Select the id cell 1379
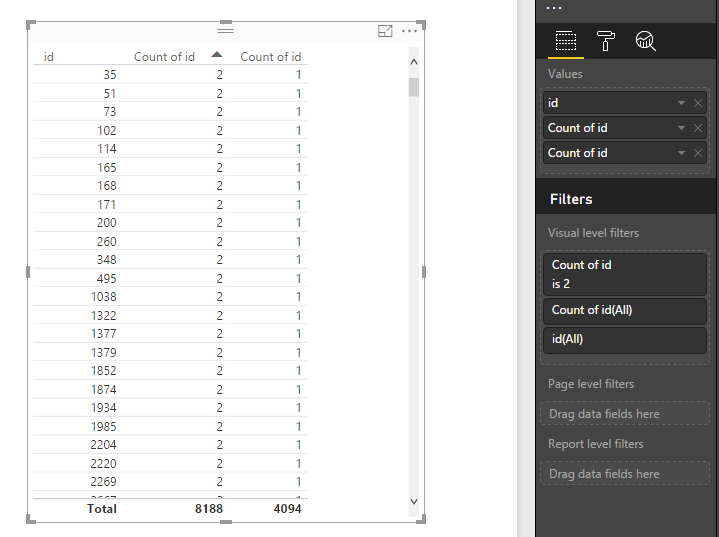 click(x=104, y=353)
